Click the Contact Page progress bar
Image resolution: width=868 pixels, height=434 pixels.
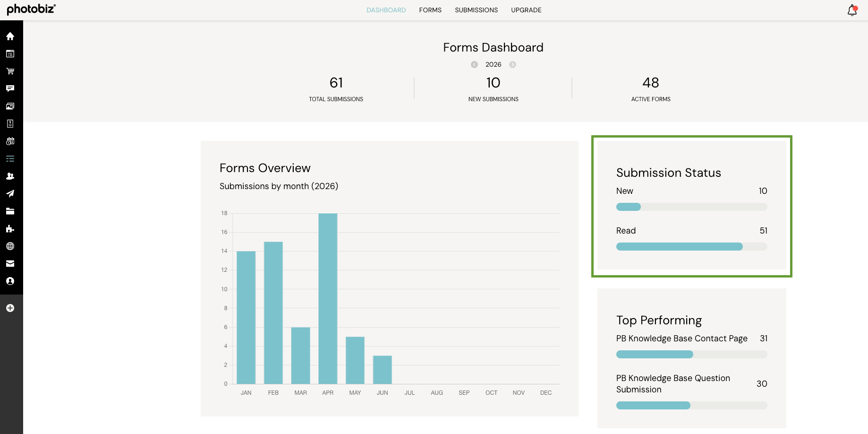(692, 355)
